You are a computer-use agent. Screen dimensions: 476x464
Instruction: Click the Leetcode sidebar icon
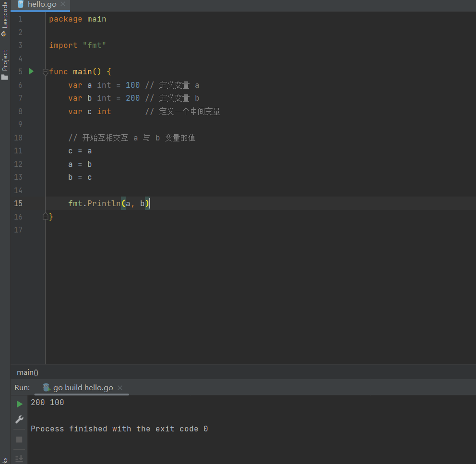pos(4,34)
